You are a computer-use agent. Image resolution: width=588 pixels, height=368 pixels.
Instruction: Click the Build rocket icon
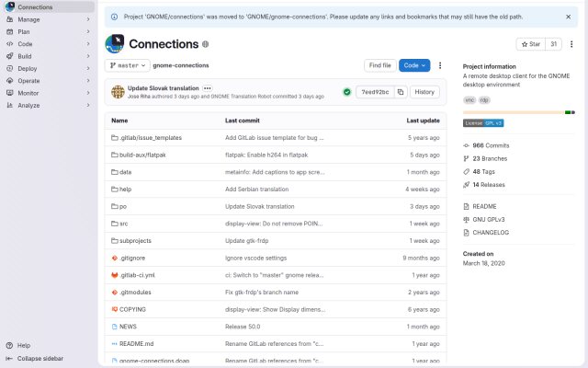tap(10, 56)
